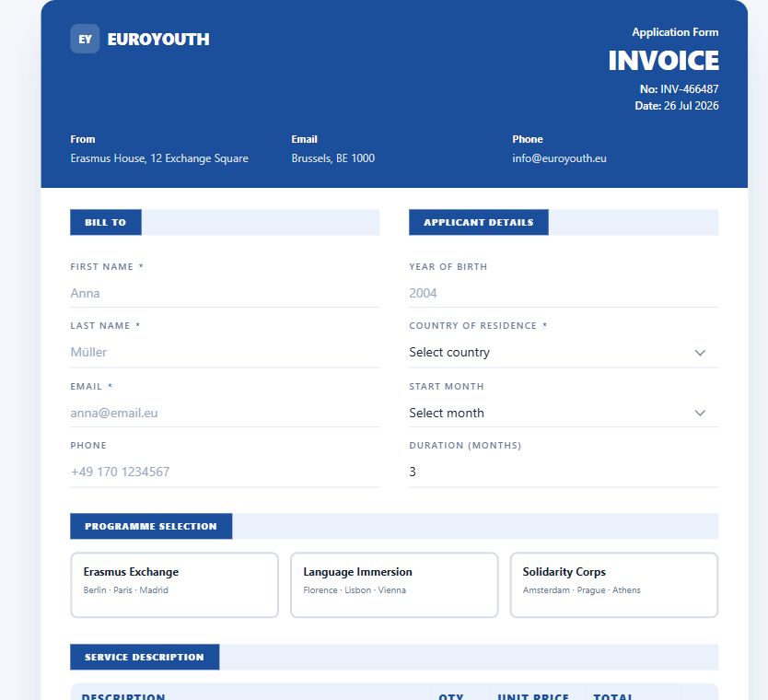Click the EUROYOUTH brand name

tap(158, 40)
